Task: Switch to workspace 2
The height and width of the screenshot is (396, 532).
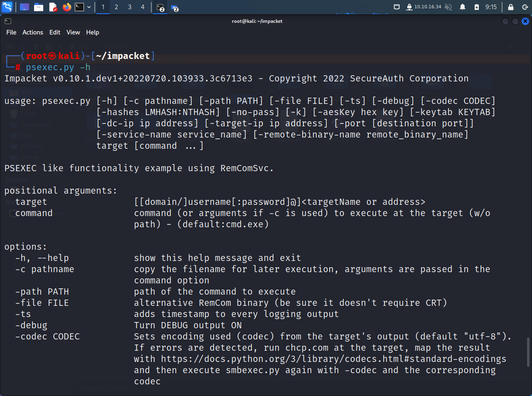Action: 116,7
